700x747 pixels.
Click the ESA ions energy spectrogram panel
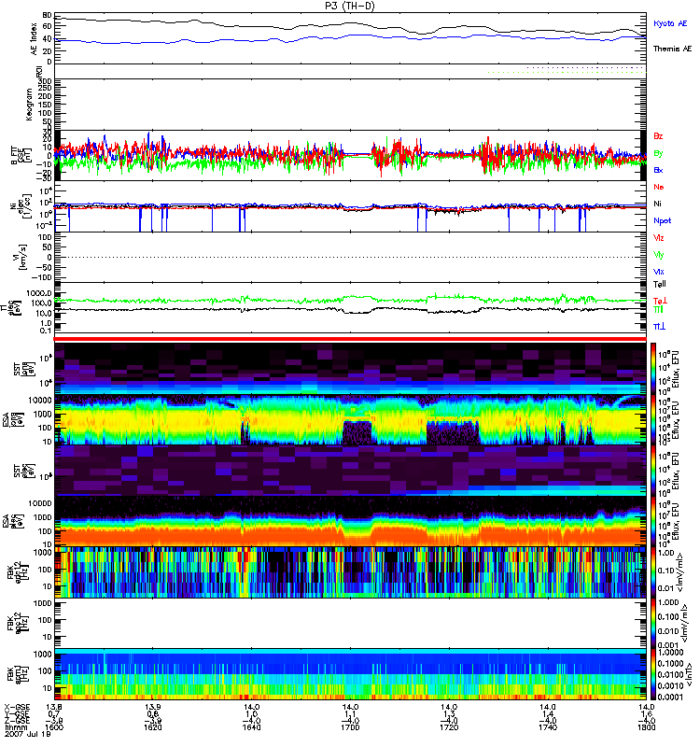coord(350,419)
